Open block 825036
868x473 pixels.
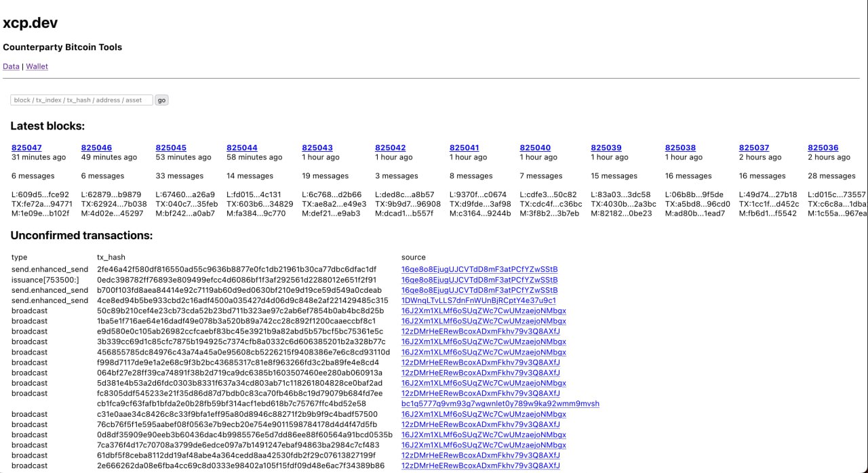click(823, 148)
